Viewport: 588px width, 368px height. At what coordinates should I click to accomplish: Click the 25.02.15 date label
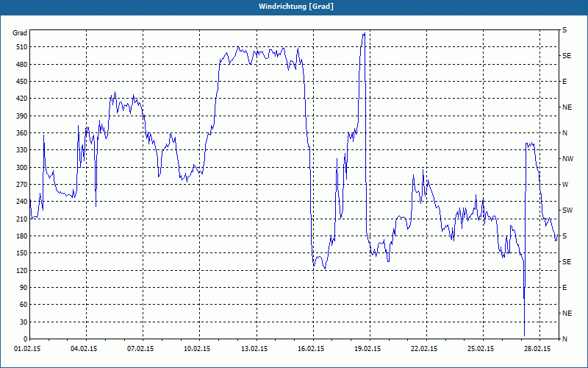pyautogui.click(x=481, y=349)
